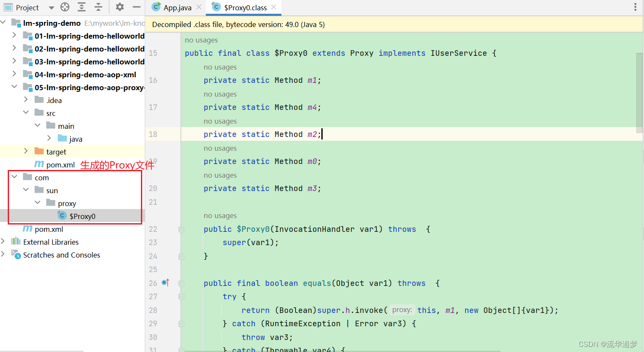The width and height of the screenshot is (644, 352).
Task: Click InvocationHandler parameter type
Action: (x=315, y=229)
